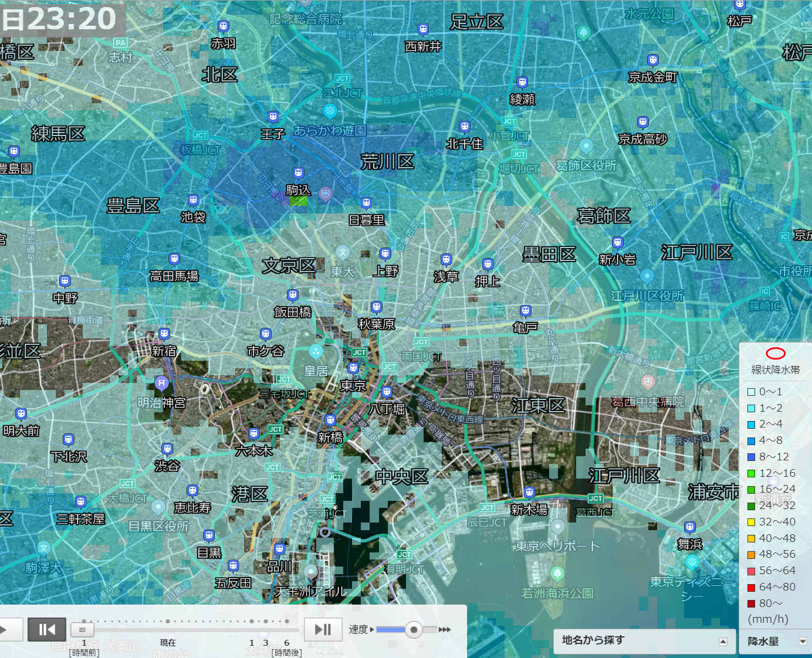Click the 江戸川区役所 map pin
The image size is (812, 658).
coord(647,276)
